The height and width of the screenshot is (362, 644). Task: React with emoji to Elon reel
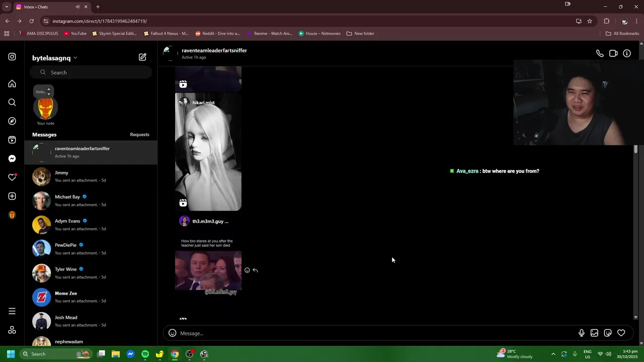pyautogui.click(x=247, y=270)
